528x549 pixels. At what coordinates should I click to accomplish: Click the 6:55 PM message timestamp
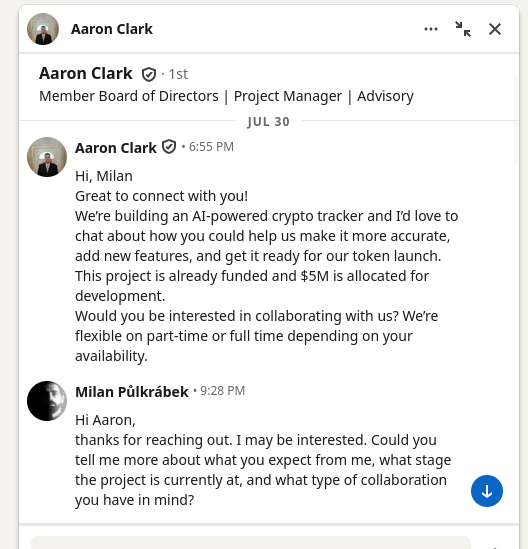point(211,147)
